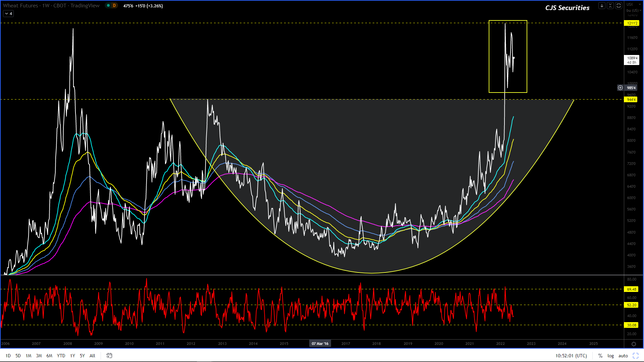The width and height of the screenshot is (644, 362).
Task: Click the D delayed data indicator
Action: pos(114,6)
